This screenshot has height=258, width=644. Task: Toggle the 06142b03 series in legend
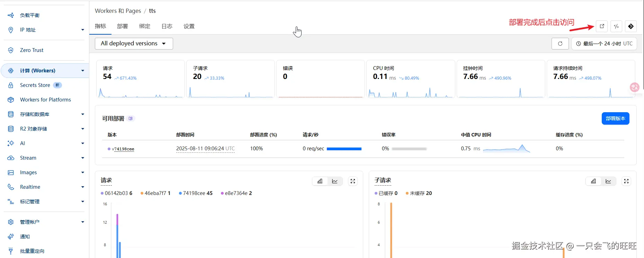tap(116, 193)
